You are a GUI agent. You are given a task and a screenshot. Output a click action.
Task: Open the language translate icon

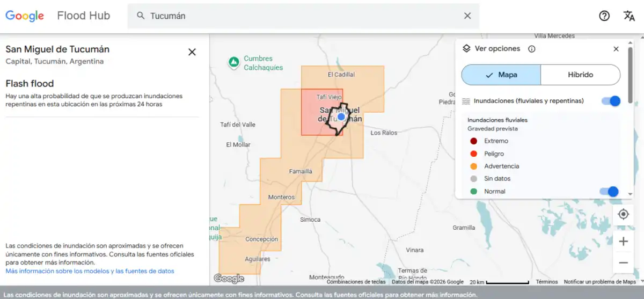click(x=629, y=16)
